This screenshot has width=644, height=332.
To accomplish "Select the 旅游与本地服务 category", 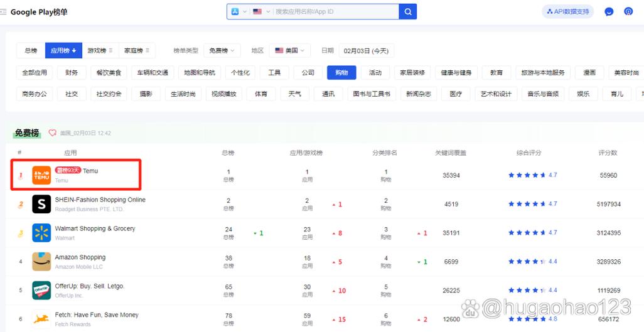I will pos(543,73).
